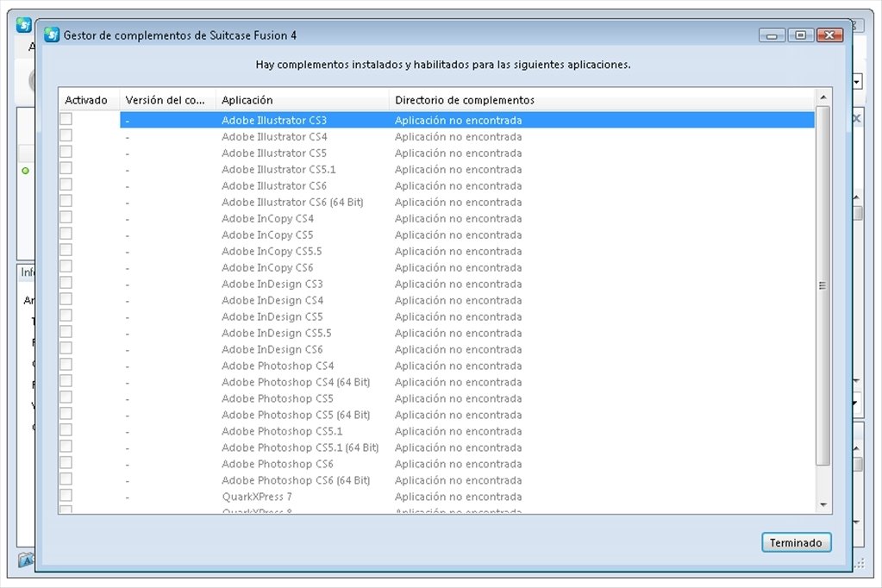The image size is (882, 588).
Task: Select the Adobe InDesign CS6 row
Action: [436, 349]
